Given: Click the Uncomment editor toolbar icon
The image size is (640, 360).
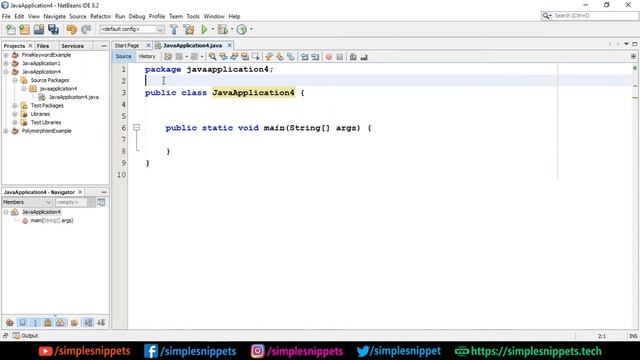Looking at the screenshot, I should [364, 57].
